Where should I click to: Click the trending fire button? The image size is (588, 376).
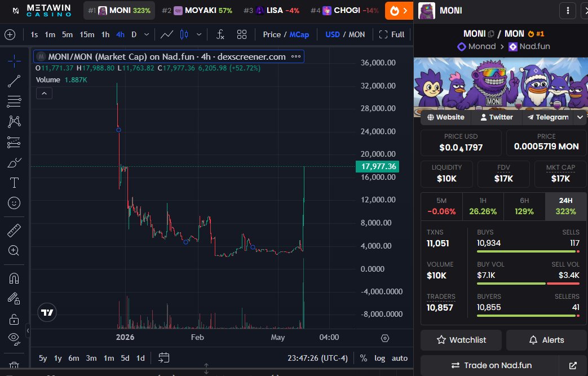399,11
